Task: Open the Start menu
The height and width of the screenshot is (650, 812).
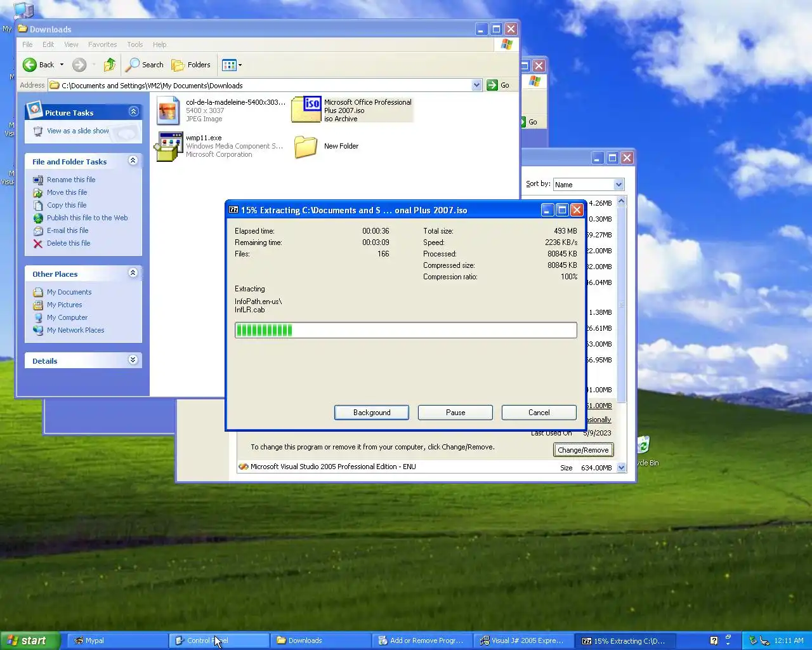Action: tap(30, 640)
